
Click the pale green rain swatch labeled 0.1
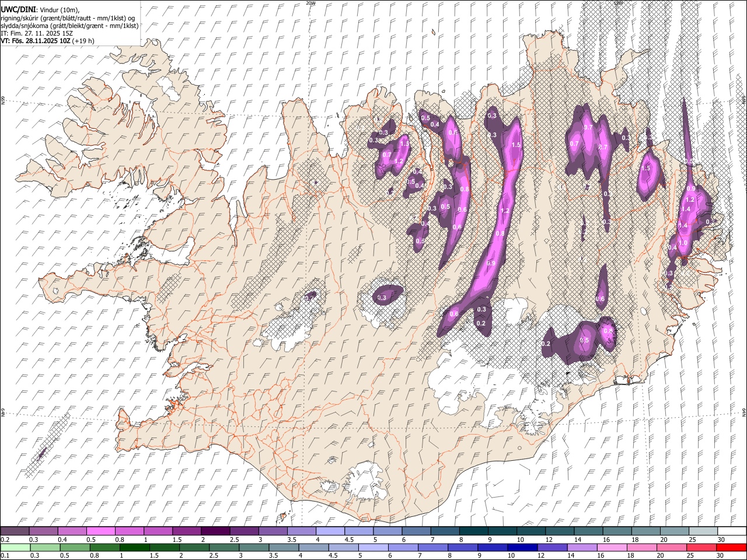point(15,547)
